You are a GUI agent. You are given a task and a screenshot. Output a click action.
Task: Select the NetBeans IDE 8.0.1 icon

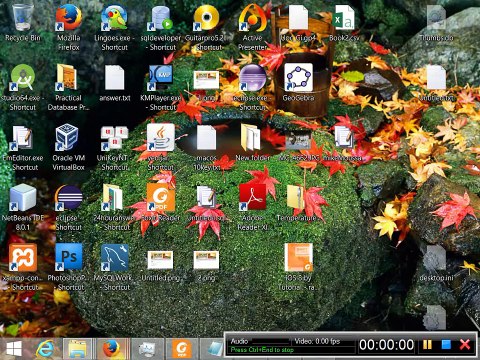point(22,197)
